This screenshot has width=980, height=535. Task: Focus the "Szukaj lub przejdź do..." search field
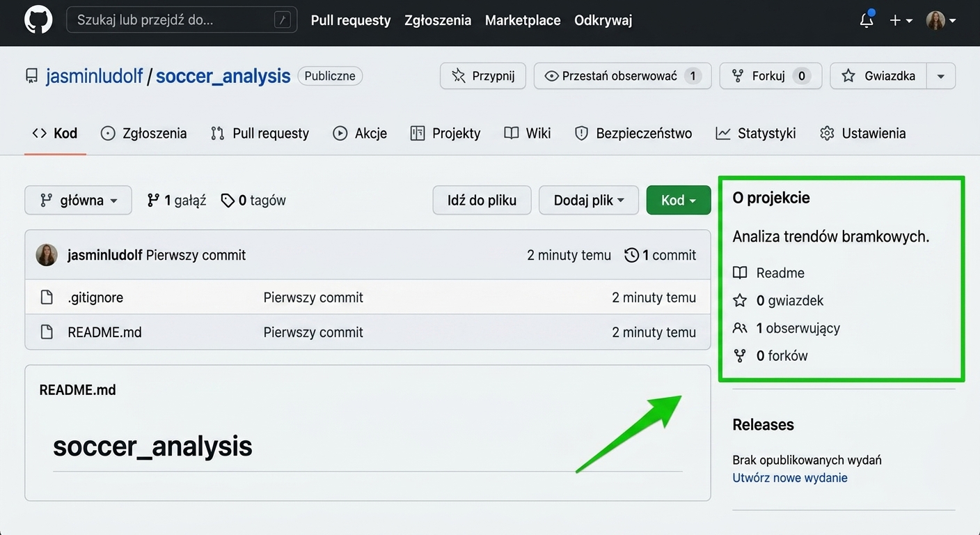coord(182,20)
